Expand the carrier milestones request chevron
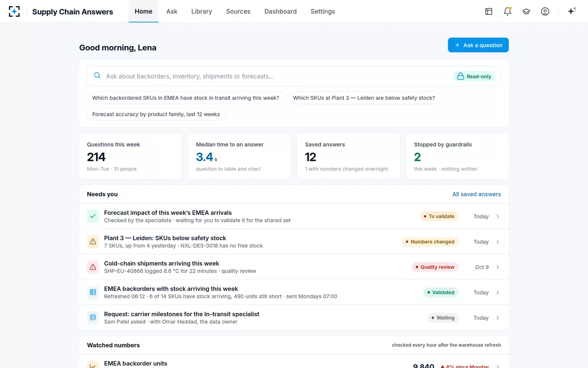The image size is (588, 368). pos(498,318)
